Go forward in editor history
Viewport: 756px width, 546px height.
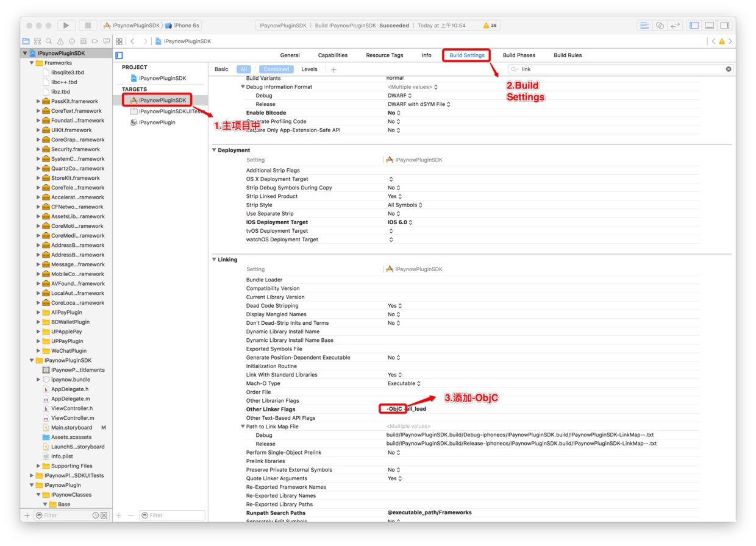tap(145, 41)
